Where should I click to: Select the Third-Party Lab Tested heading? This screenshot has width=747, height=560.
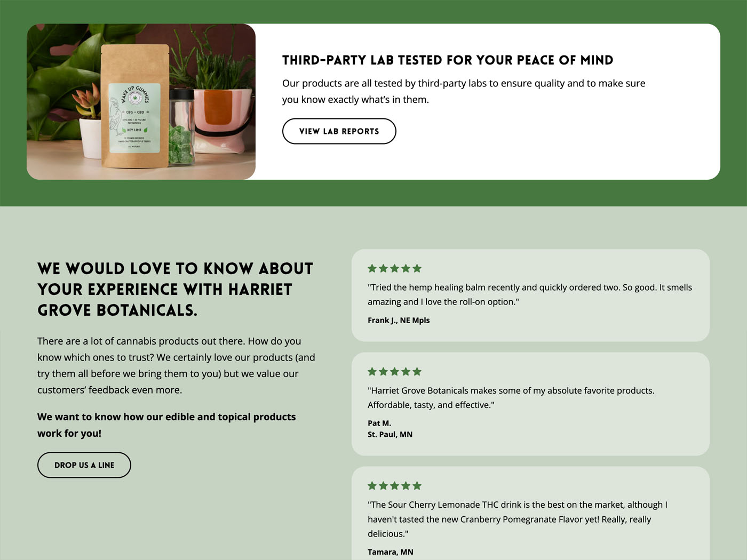tap(448, 60)
